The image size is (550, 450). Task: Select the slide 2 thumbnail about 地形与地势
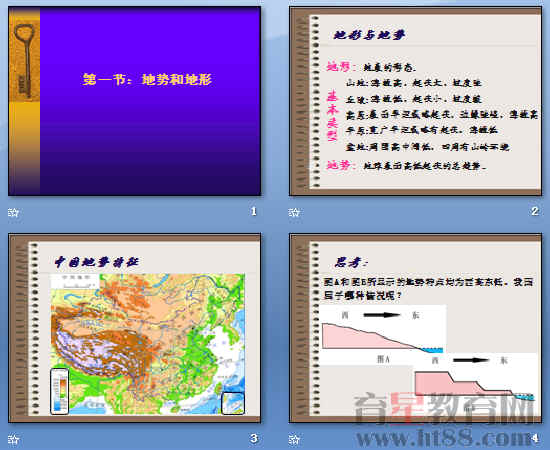(415, 101)
